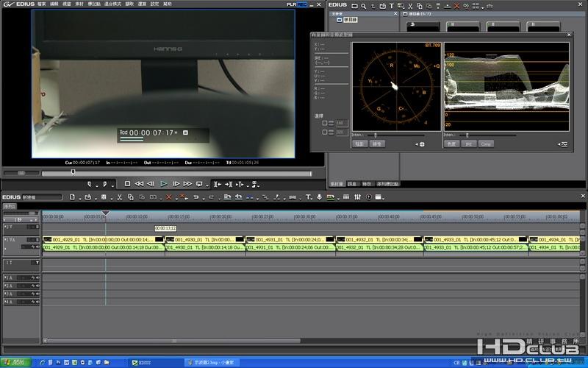Toggle audio mute speaker on track 1 A
The width and height of the screenshot is (588, 368).
click(37, 278)
